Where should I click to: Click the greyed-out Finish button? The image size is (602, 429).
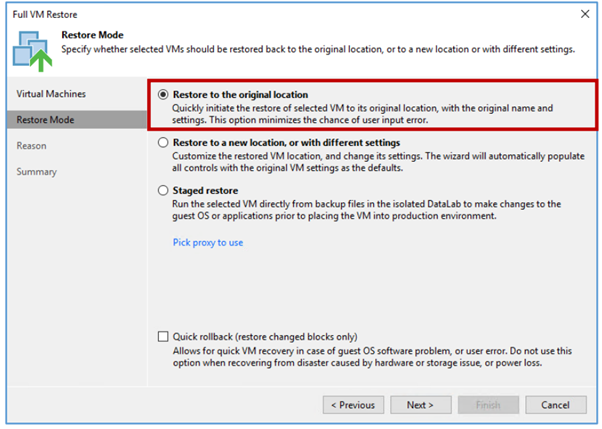(x=488, y=405)
